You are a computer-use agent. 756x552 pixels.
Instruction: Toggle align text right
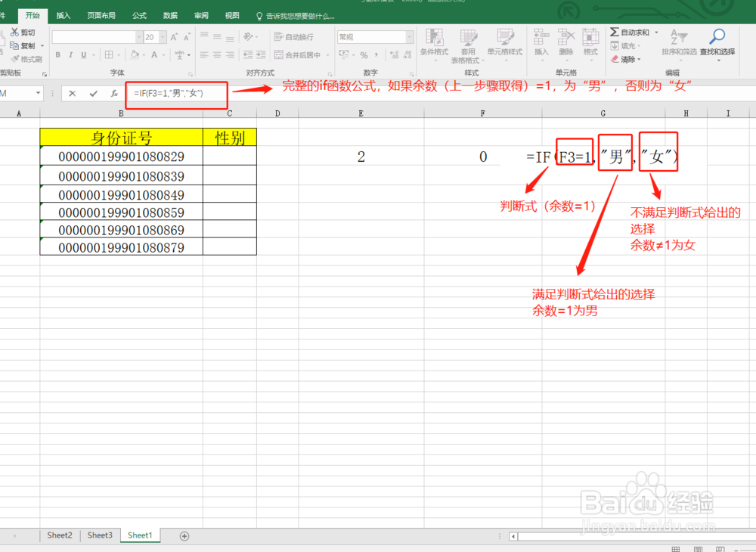pyautogui.click(x=230, y=55)
